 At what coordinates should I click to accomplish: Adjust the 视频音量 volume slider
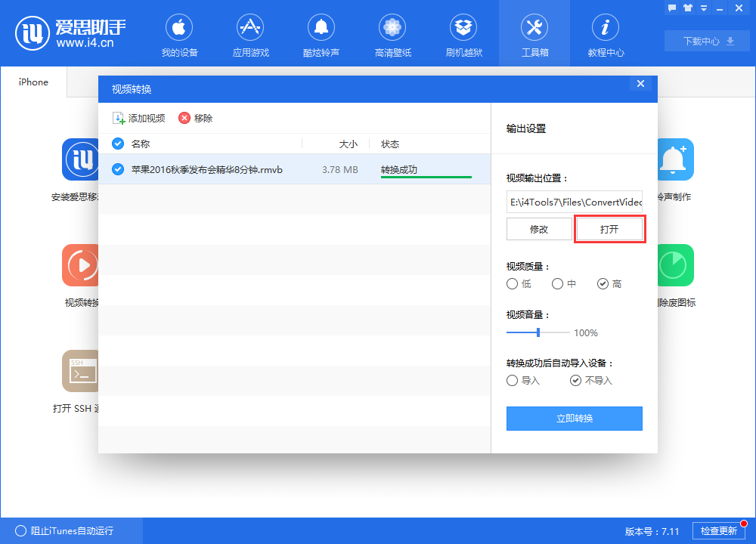click(x=538, y=332)
